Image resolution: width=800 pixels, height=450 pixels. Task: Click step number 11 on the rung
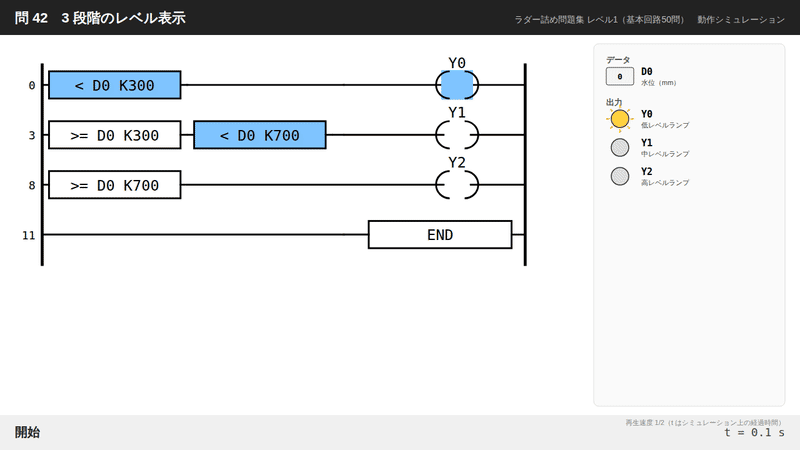click(29, 235)
